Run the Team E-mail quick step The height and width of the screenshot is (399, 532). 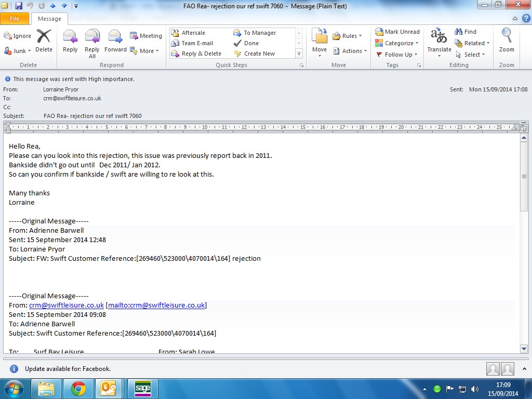[192, 43]
